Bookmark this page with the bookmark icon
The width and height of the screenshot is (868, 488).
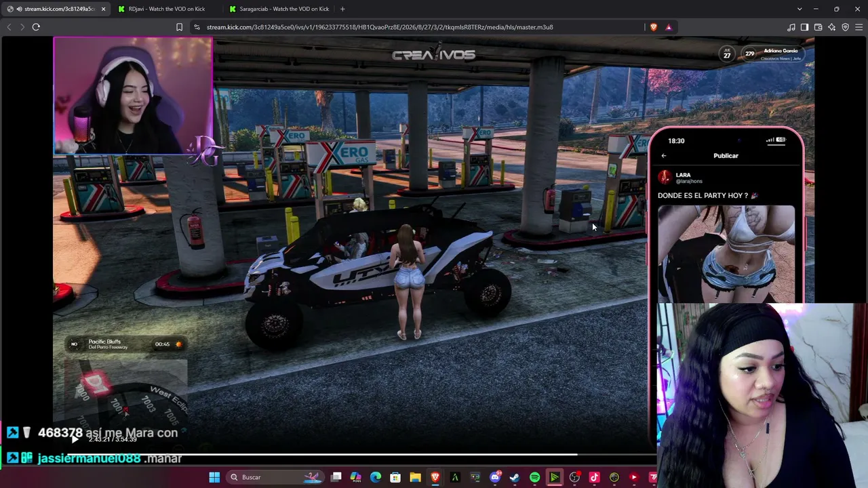pos(179,27)
